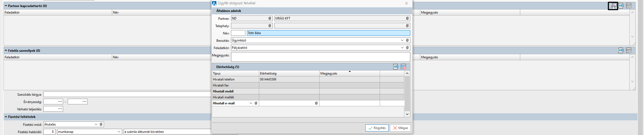The height and width of the screenshot is (135, 644).
Task: Click Feladatkör header in Partner kapcsolattartó grid
Action: (58, 12)
